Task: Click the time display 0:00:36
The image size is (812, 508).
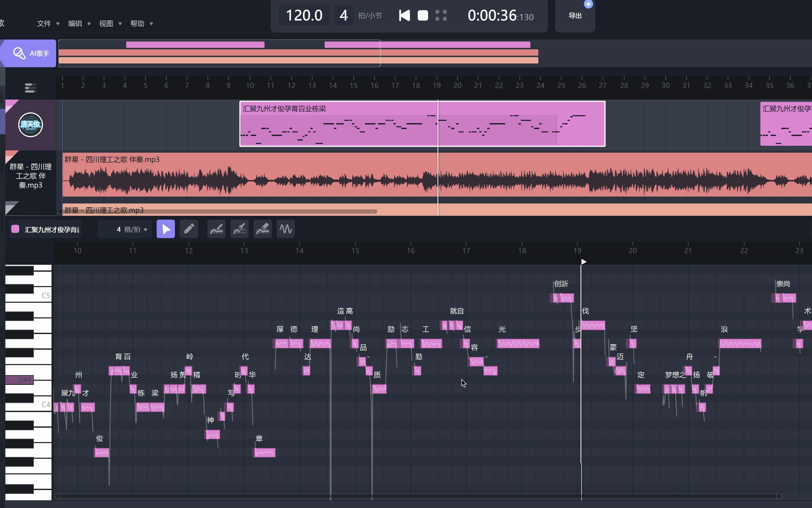Action: 500,15
